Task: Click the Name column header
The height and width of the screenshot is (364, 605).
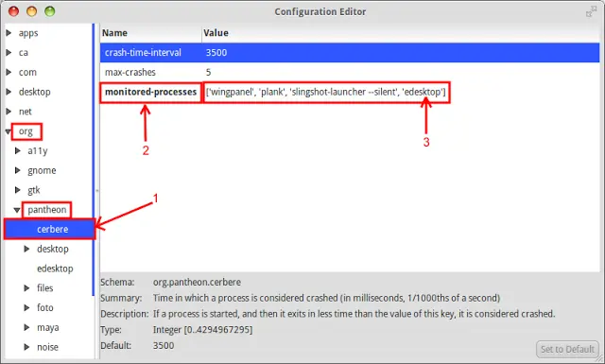Action: tap(150, 33)
